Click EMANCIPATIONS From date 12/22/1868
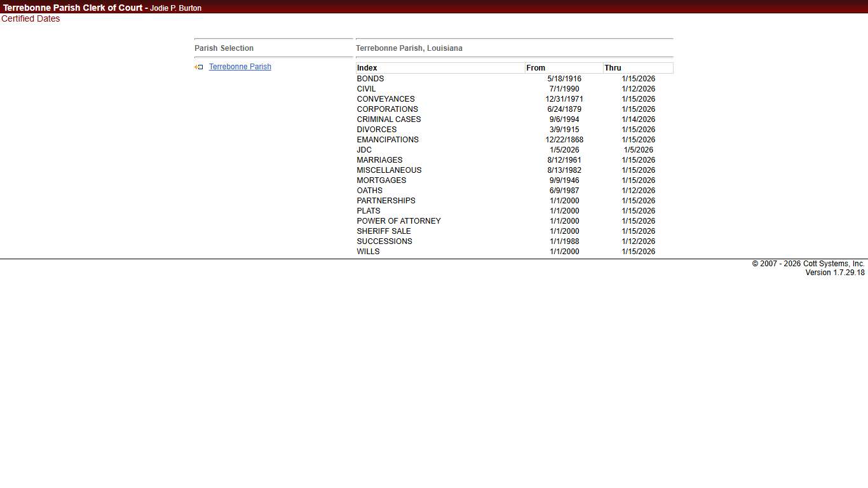The height and width of the screenshot is (488, 868). (x=564, y=140)
